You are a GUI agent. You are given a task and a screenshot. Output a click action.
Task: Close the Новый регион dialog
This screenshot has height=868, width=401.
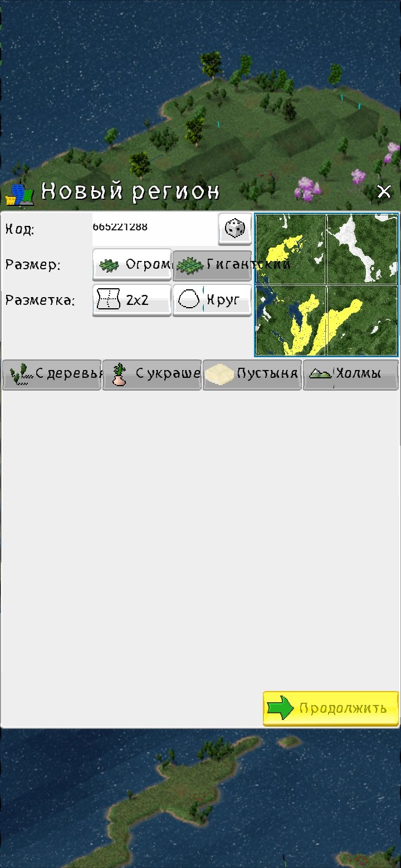pyautogui.click(x=384, y=192)
